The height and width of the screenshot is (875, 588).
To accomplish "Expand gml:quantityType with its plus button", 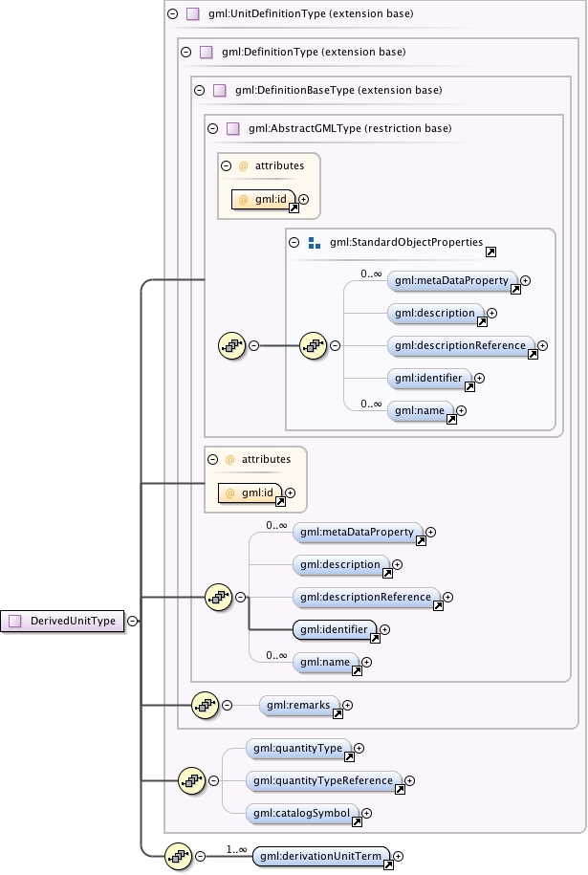I will click(x=359, y=749).
